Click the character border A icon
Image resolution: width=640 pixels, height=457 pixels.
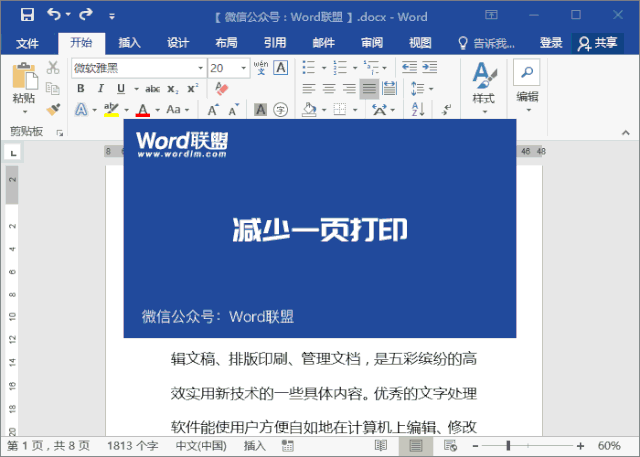point(281,67)
